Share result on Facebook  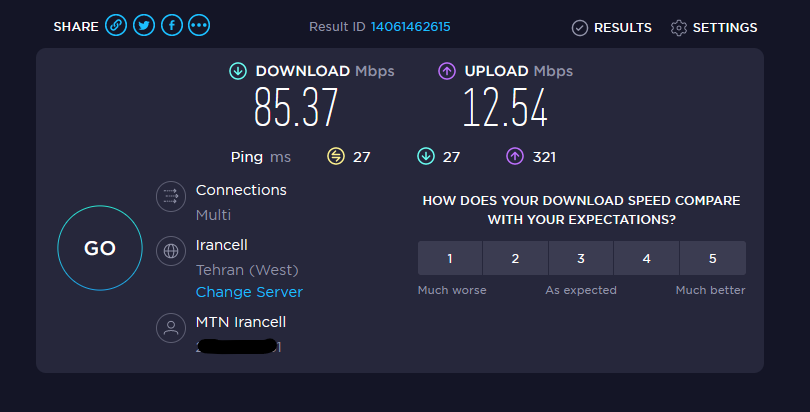pos(172,25)
